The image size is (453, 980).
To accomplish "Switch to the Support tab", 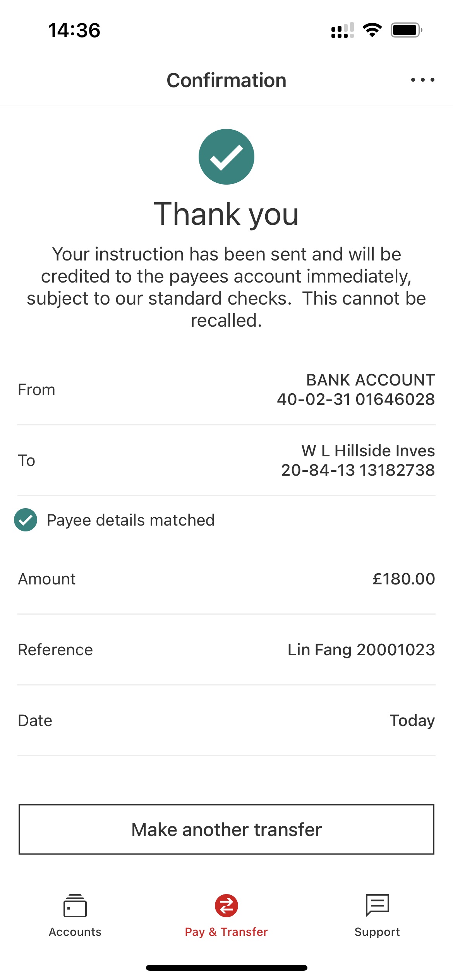I will (377, 932).
